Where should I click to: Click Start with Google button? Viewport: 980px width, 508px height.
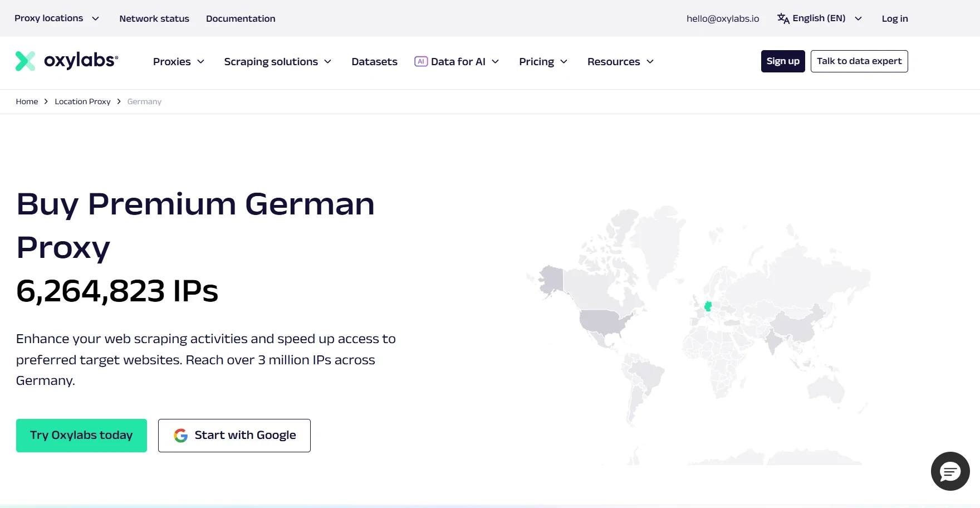click(x=234, y=436)
